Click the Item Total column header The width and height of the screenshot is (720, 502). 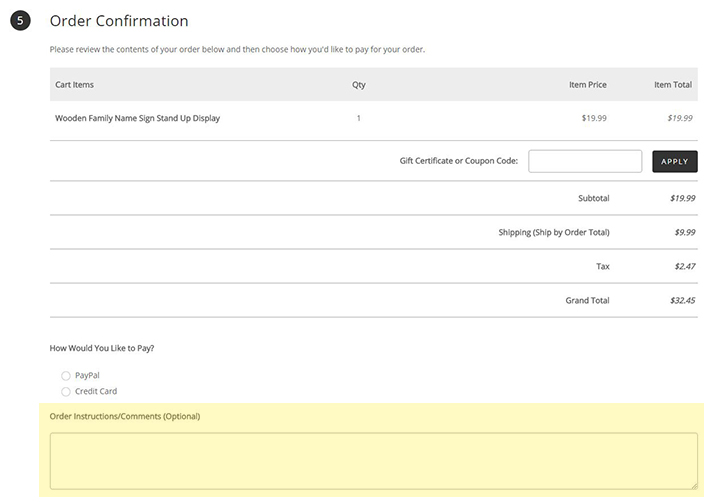coord(674,85)
